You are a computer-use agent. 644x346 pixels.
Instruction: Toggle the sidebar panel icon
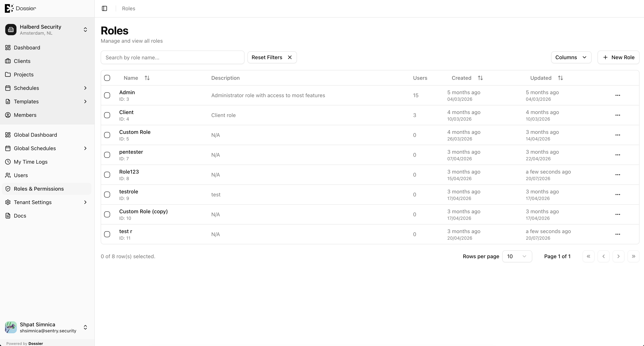104,8
